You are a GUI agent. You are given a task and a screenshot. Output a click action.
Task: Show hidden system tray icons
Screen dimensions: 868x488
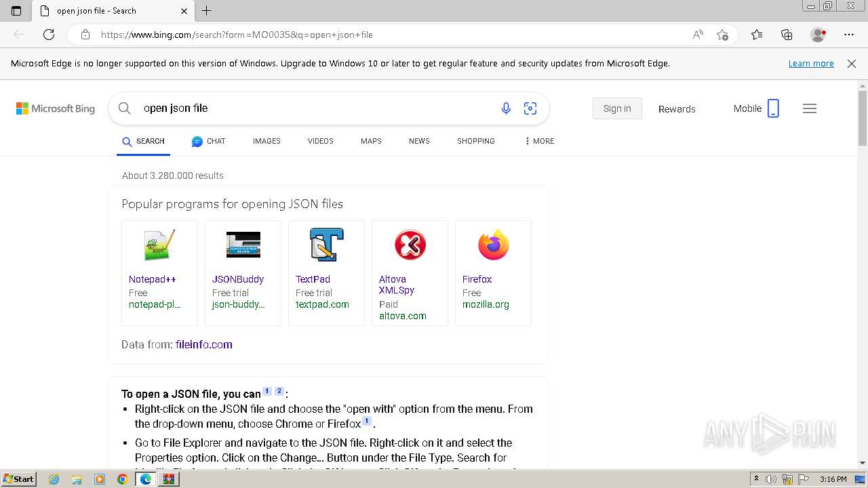point(756,479)
